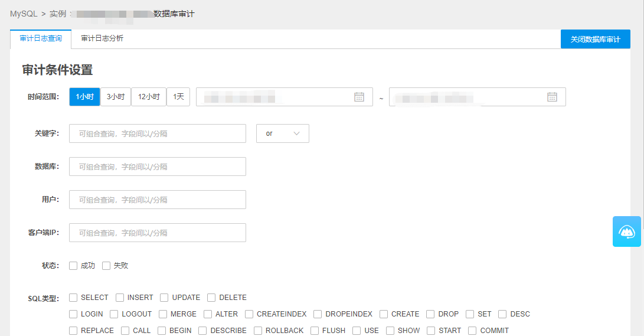Viewport: 644px width, 336px height.
Task: Open the end date calendar icon
Action: [x=552, y=97]
